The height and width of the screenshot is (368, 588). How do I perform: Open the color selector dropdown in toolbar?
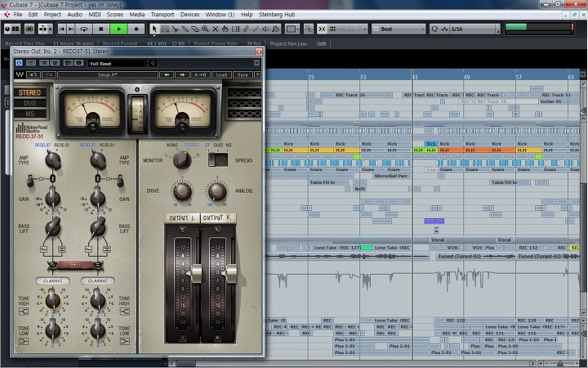pyautogui.click(x=292, y=29)
